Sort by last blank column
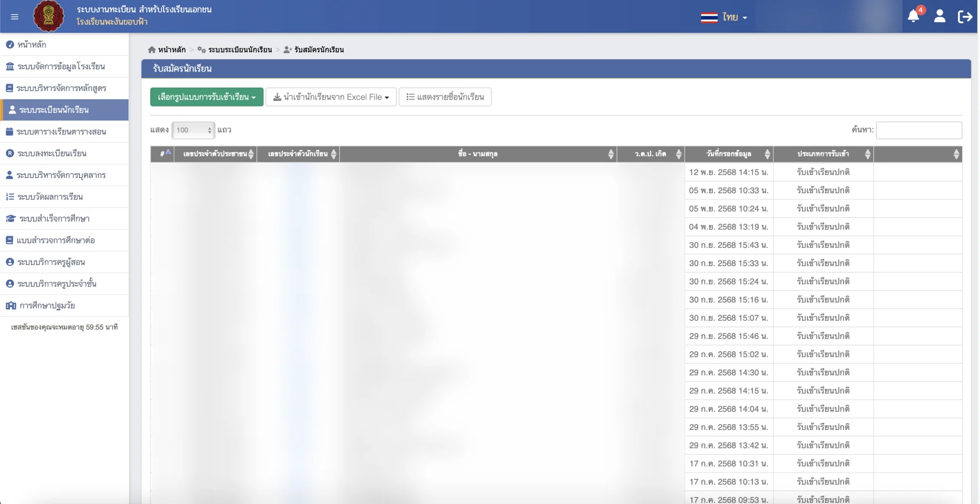The image size is (980, 504). [918, 154]
